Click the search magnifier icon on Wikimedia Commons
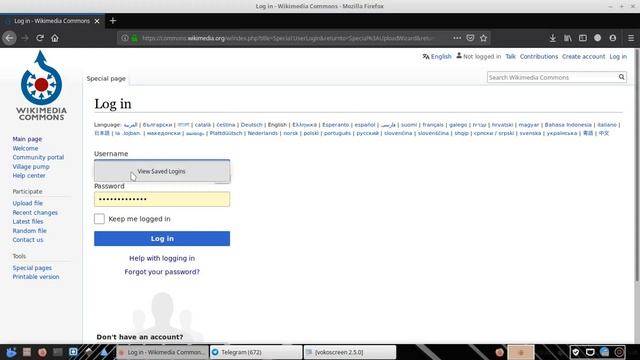This screenshot has height=360, width=640. pos(621,77)
